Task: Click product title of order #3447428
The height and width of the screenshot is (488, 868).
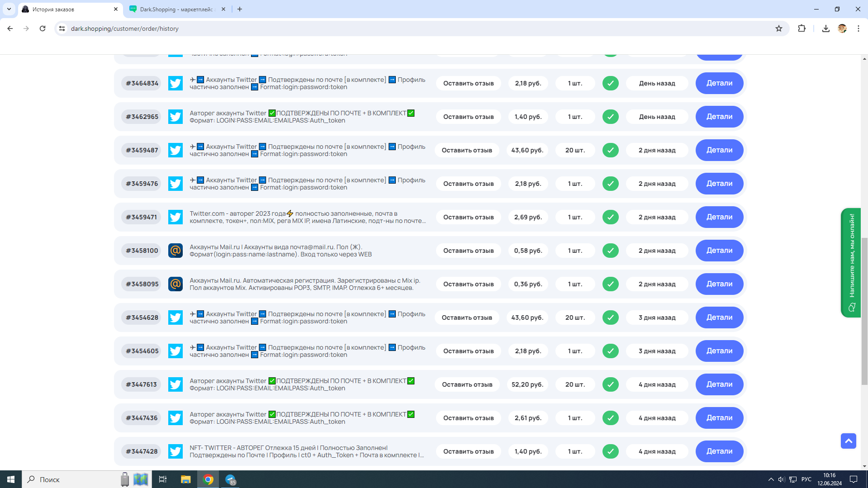Action: pyautogui.click(x=307, y=451)
